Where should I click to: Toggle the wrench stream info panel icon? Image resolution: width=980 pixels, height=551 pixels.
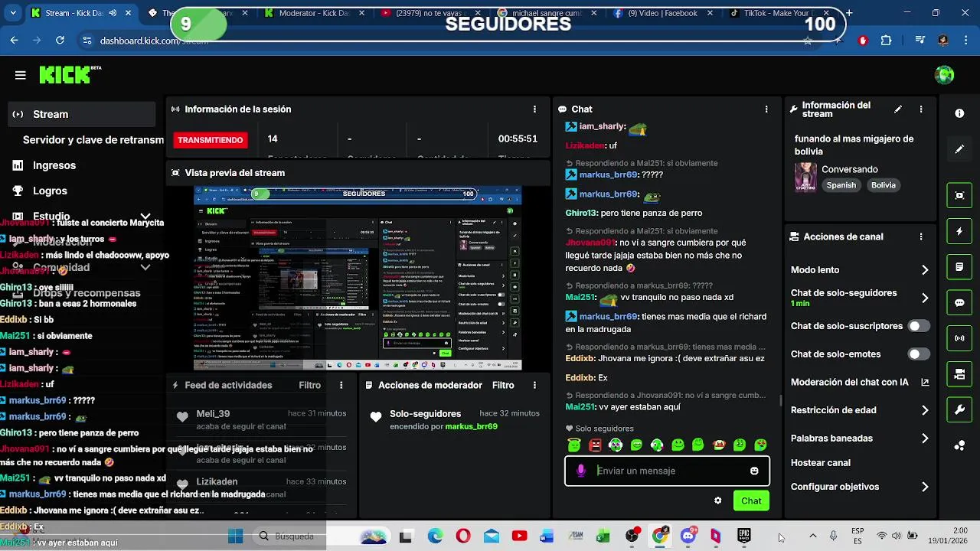(x=959, y=410)
